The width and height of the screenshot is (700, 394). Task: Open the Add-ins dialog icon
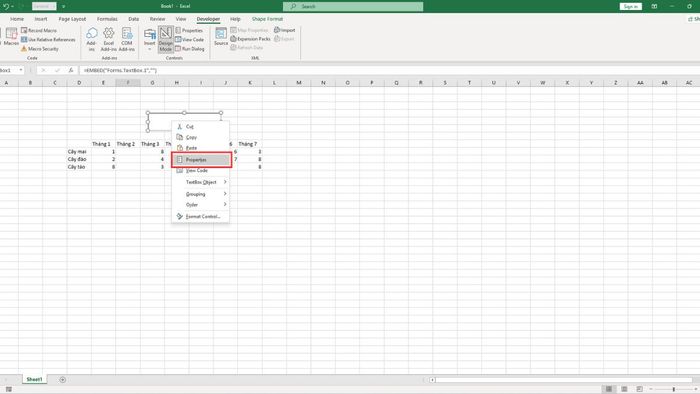(92, 39)
